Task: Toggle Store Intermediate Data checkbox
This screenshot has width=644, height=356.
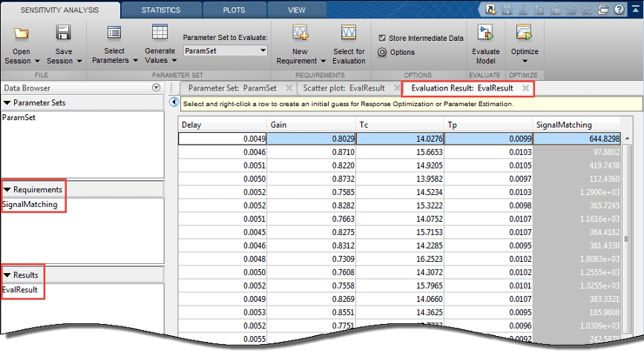Action: pyautogui.click(x=382, y=38)
